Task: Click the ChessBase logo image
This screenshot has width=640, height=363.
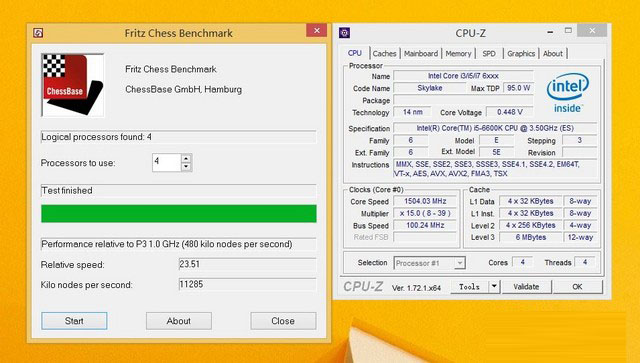Action: coord(73,85)
